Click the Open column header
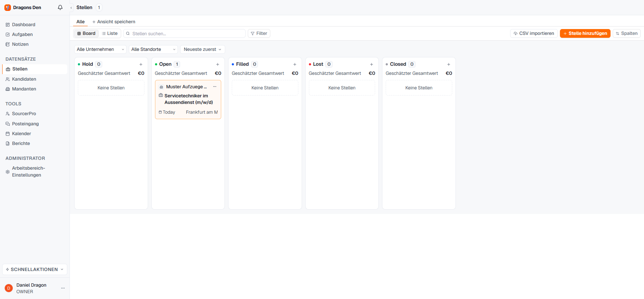Screen dimensions: 644x299 [165, 64]
